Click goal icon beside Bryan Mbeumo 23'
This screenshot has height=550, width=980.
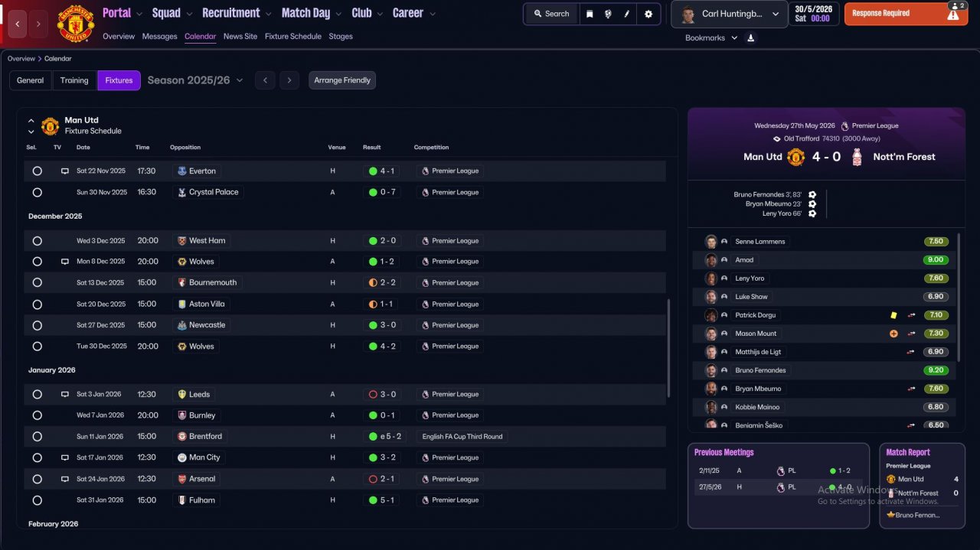click(x=812, y=204)
